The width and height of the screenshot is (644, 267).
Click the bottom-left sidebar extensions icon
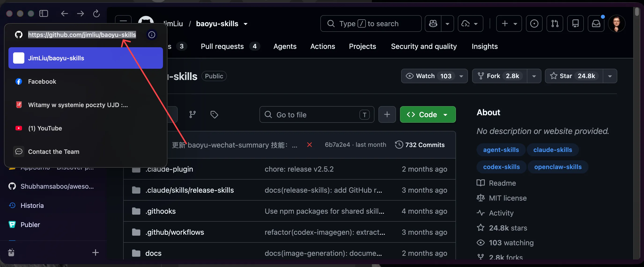pos(11,253)
